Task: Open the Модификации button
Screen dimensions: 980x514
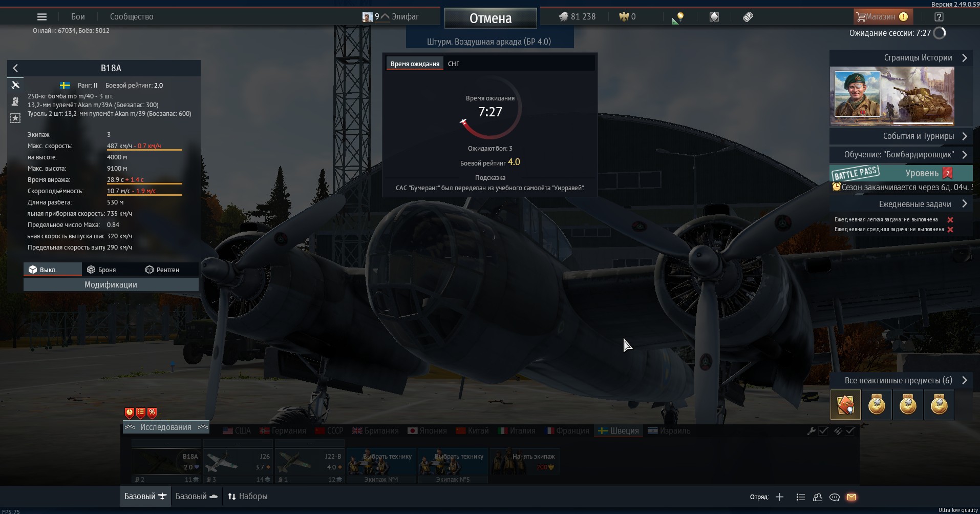Action: coord(111,284)
